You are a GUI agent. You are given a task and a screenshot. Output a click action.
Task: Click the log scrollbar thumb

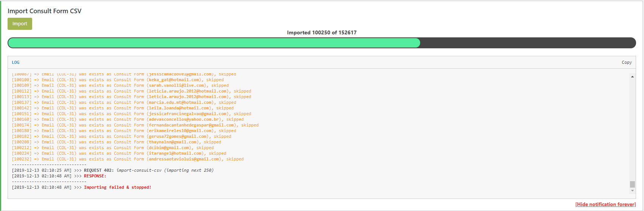(632, 184)
